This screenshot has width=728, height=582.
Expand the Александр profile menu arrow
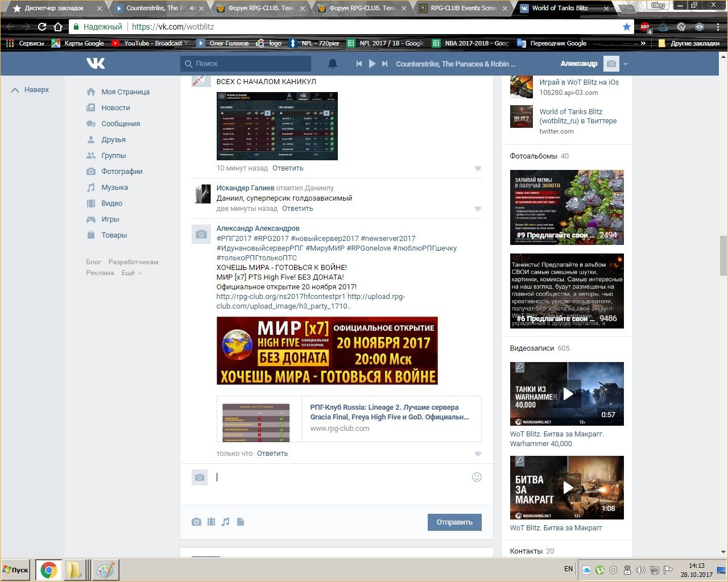click(x=626, y=64)
